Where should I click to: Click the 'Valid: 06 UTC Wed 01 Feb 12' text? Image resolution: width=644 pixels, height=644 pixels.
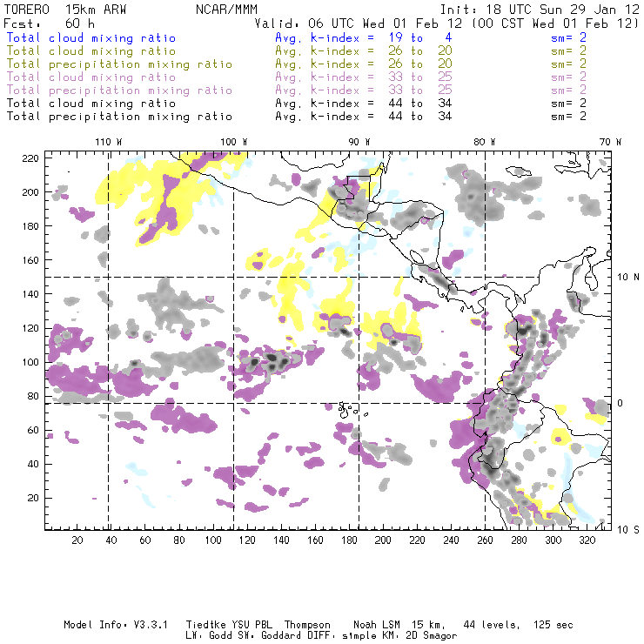359,23
